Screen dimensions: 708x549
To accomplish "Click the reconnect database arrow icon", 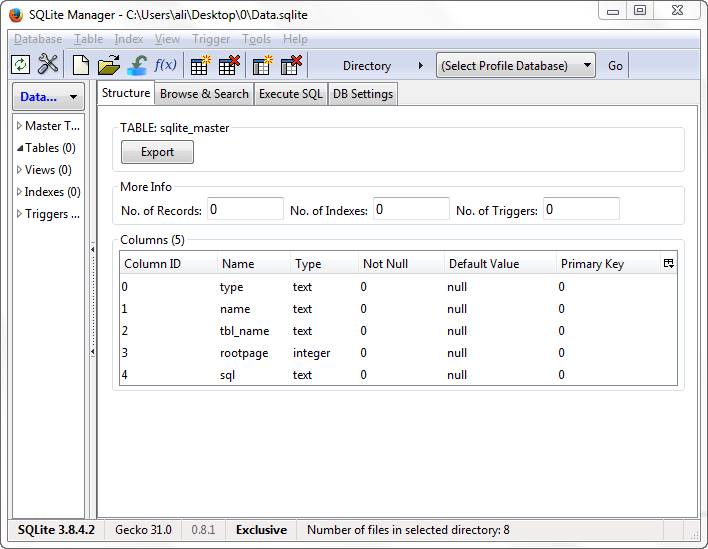I will (137, 65).
